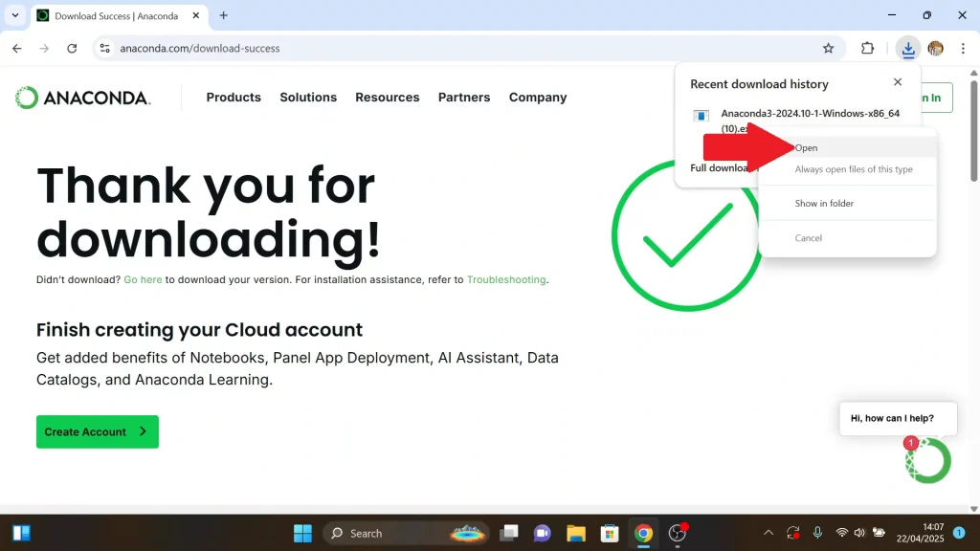Click the browser forward arrow
This screenshot has width=980, height=551.
pyautogui.click(x=44, y=48)
